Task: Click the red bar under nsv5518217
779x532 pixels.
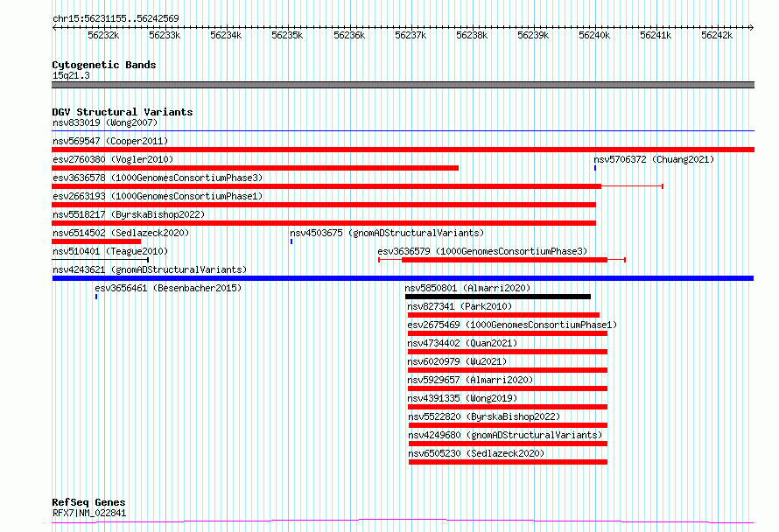Action: [324, 223]
